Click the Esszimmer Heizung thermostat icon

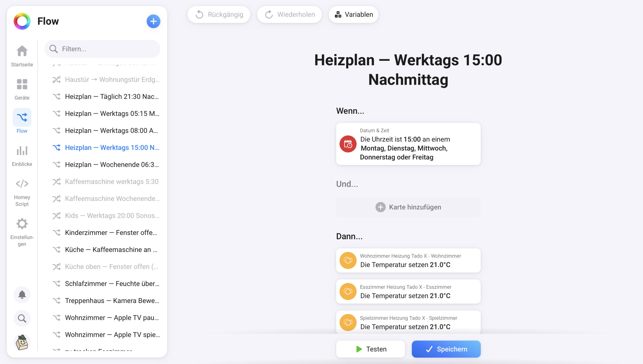[348, 291]
